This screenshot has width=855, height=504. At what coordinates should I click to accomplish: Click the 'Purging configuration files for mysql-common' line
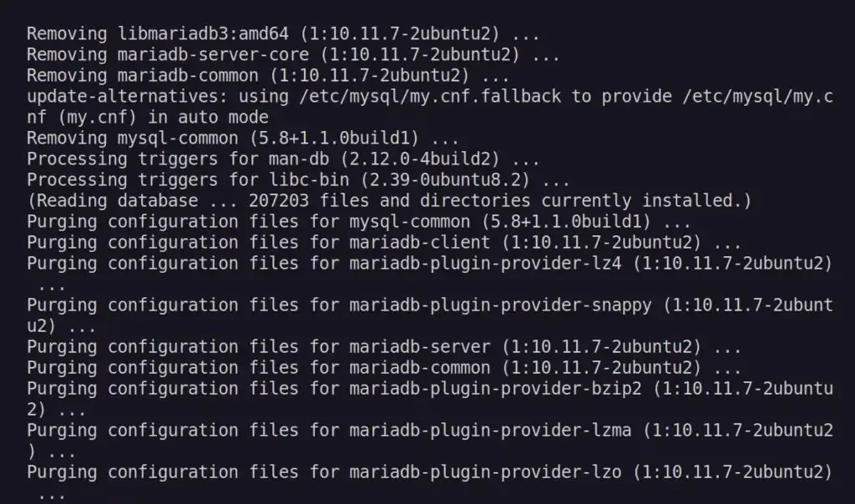click(x=359, y=222)
